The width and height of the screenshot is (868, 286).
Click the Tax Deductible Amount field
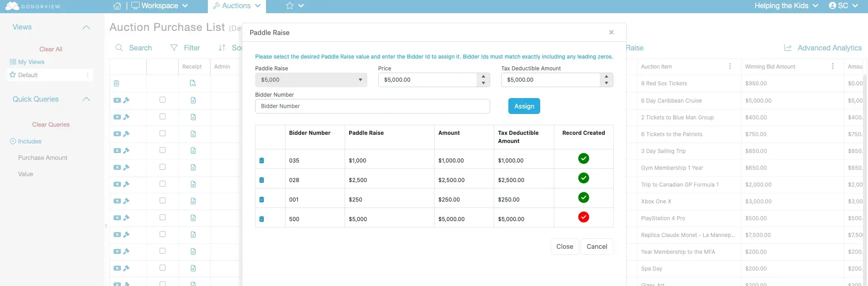pos(550,80)
